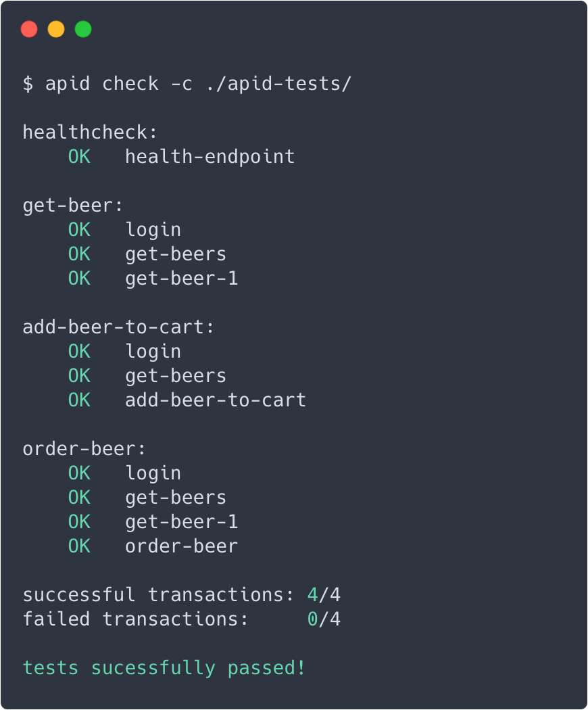Viewport: 588px width, 710px height.
Task: Click 'login' step under order-beer section
Action: point(153,473)
